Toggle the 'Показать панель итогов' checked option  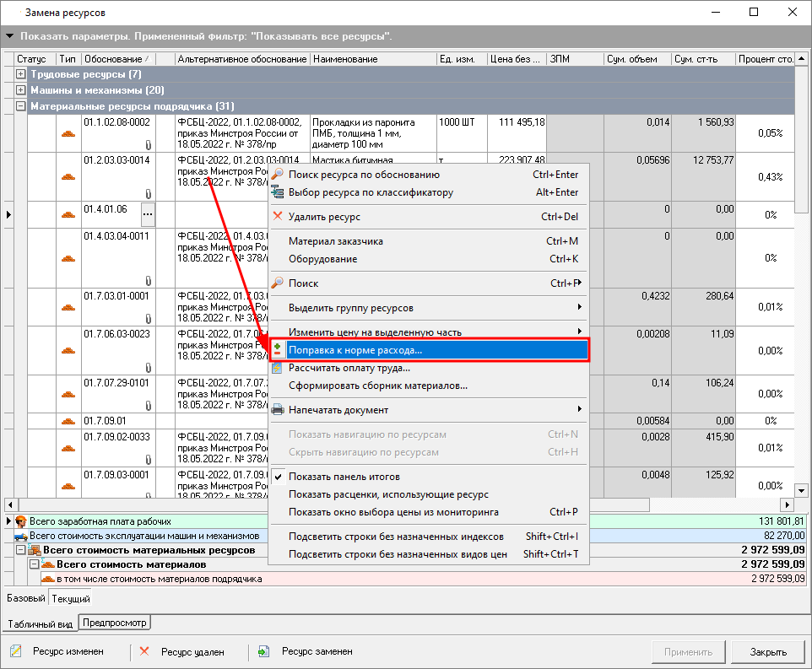pyautogui.click(x=344, y=477)
